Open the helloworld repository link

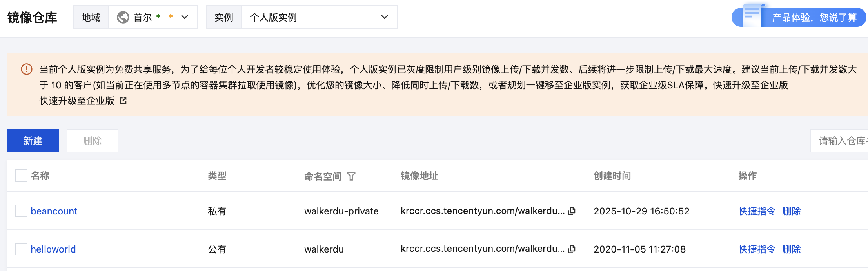tap(53, 249)
